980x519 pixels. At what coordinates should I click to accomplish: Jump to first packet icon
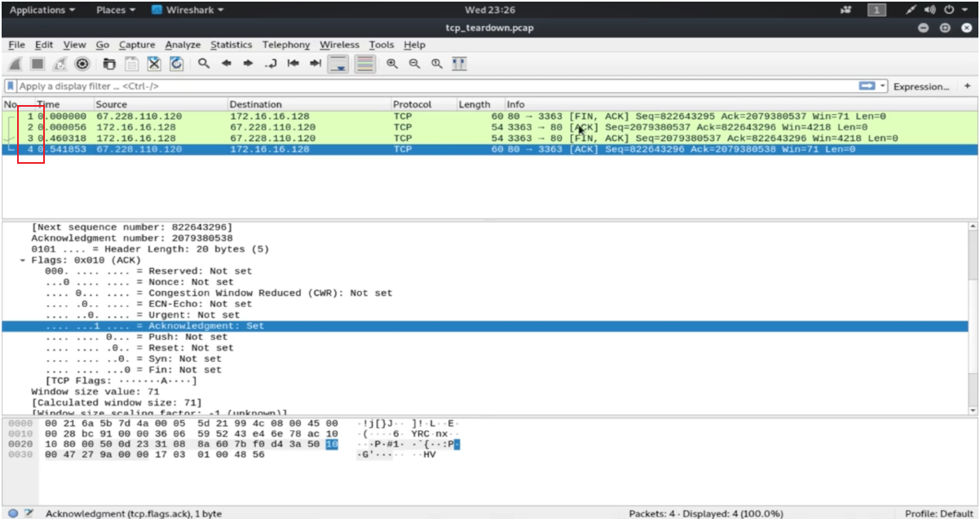click(294, 64)
